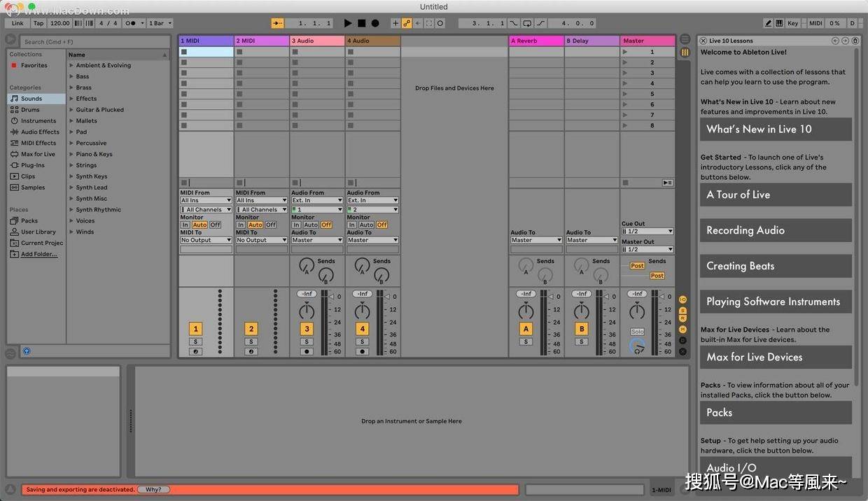Click the first clip stop button in 1 MIDI
This screenshot has width=868, height=501.
click(x=184, y=52)
